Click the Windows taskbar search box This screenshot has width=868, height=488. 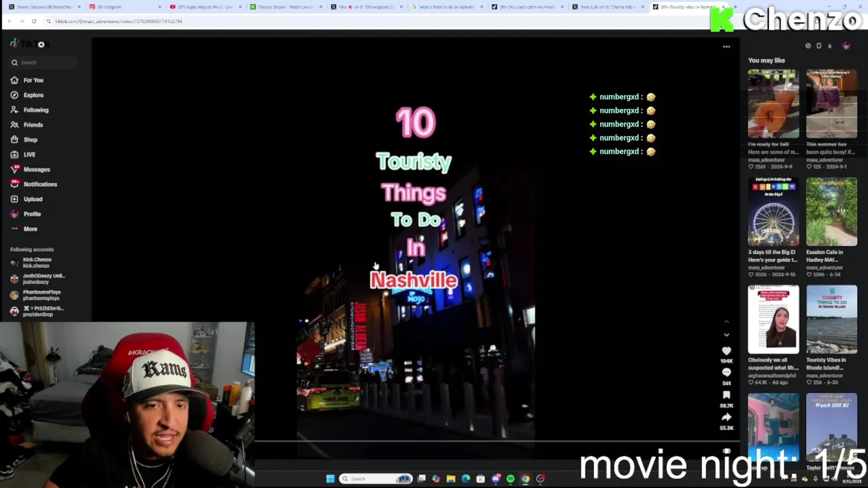[376, 479]
